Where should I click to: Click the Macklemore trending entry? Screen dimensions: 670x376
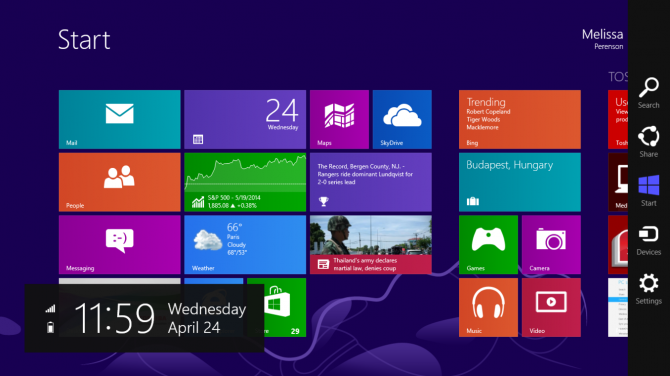click(x=482, y=127)
